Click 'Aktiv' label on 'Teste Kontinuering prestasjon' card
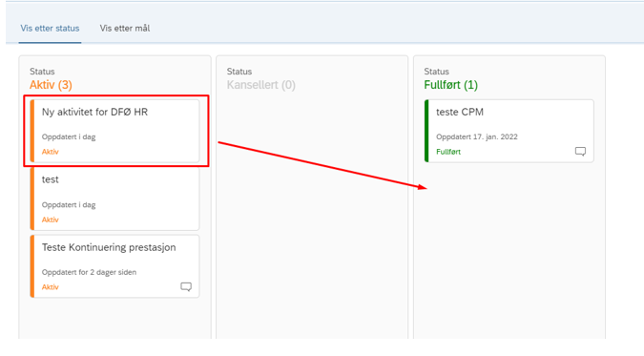 pos(51,287)
